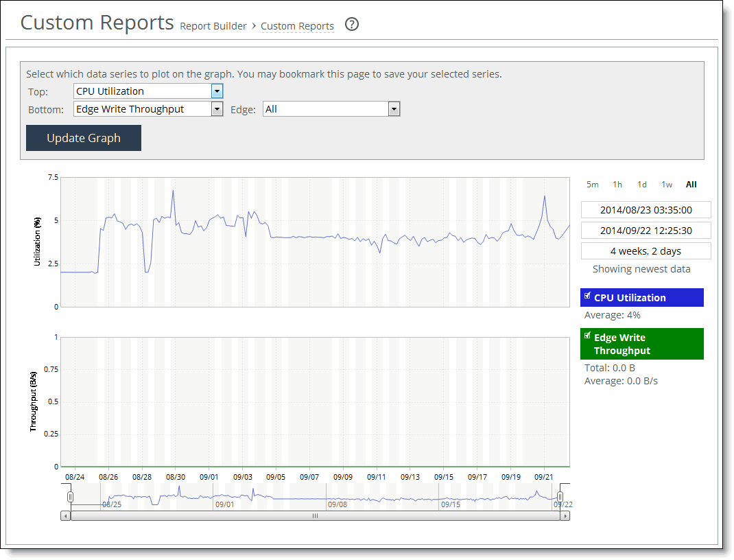Screen dimensions: 734x560
Task: Click the Custom Reports breadcrumb link
Action: (297, 26)
